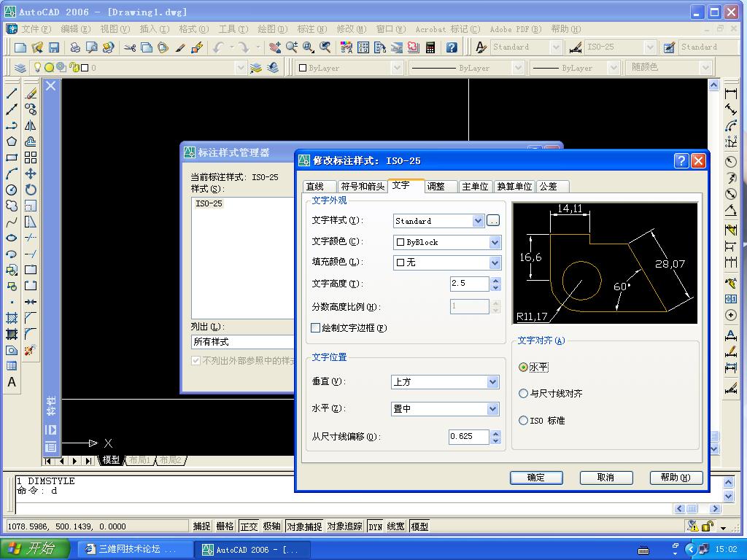Click the text style browse button (...)
747x560 pixels.
493,220
